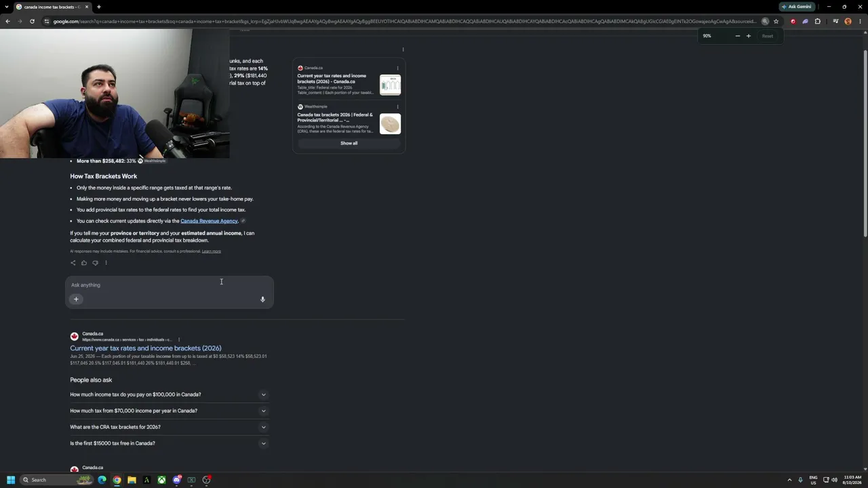
Task: Open the Extensions puzzle-piece menu
Action: 817,21
